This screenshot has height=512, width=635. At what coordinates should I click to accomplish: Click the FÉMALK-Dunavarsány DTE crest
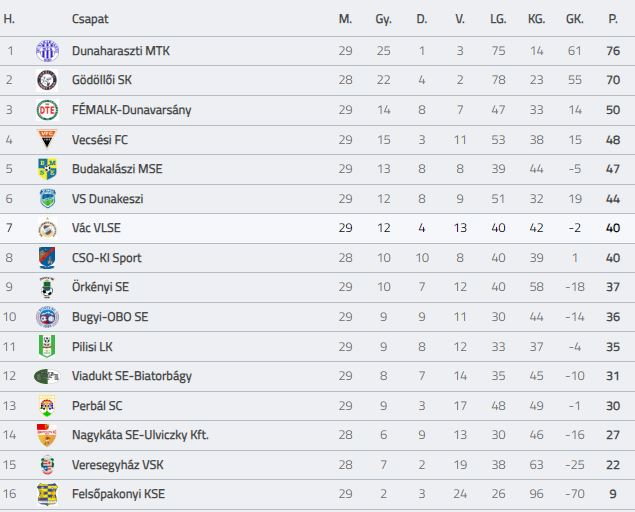(47, 110)
